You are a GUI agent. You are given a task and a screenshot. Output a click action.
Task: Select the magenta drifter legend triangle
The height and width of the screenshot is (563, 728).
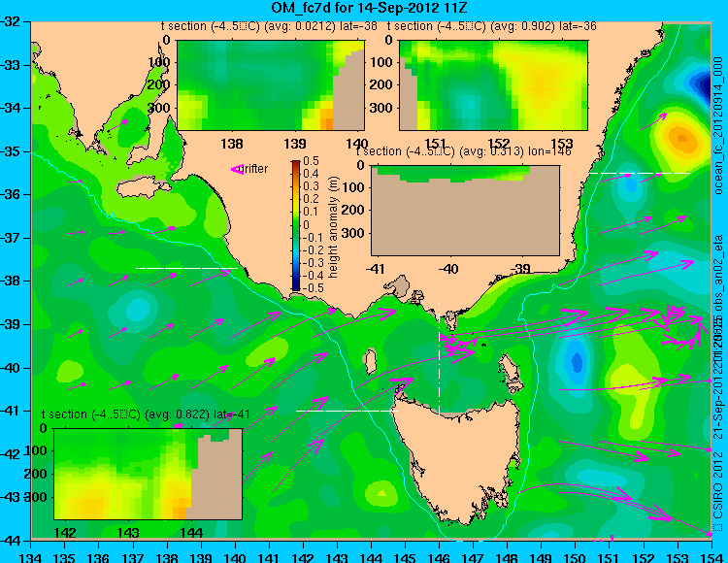click(237, 169)
